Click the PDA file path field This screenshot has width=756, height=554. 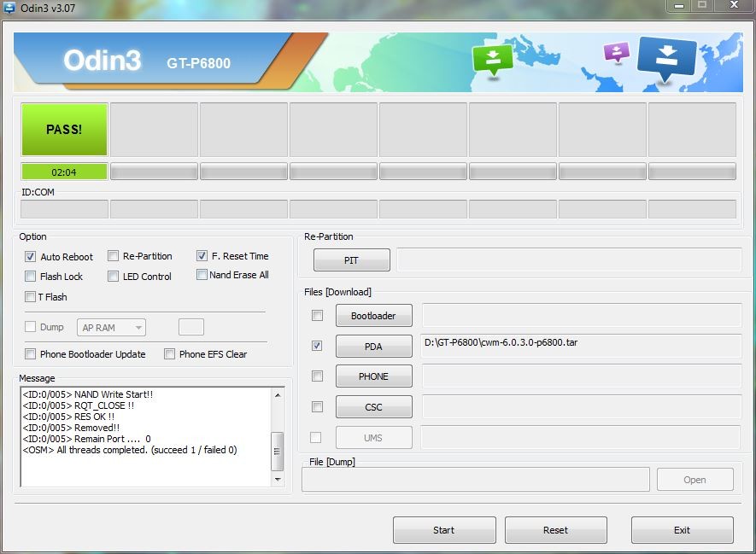(581, 346)
